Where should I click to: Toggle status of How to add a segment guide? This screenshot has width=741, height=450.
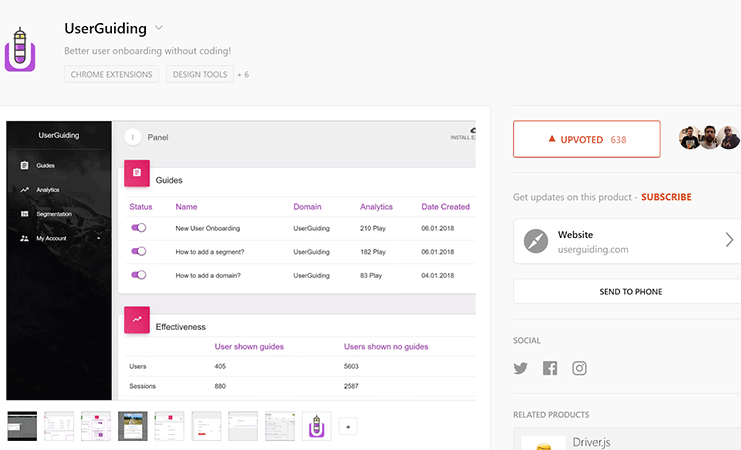click(x=138, y=251)
